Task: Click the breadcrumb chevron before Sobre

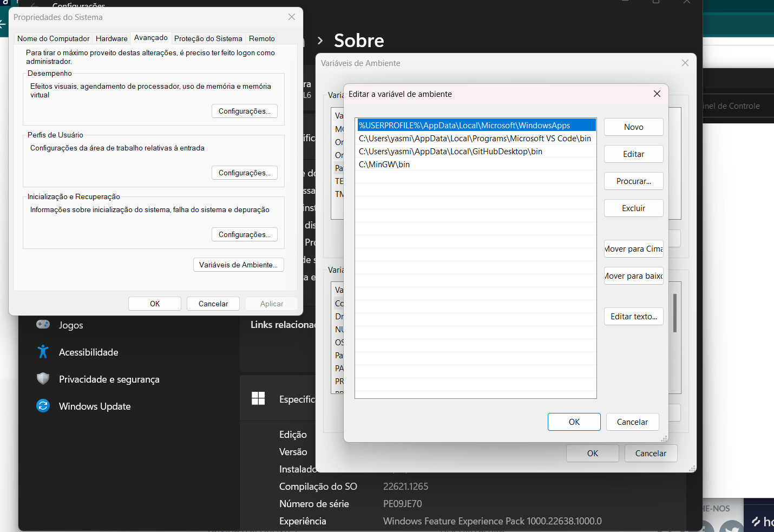Action: (320, 41)
